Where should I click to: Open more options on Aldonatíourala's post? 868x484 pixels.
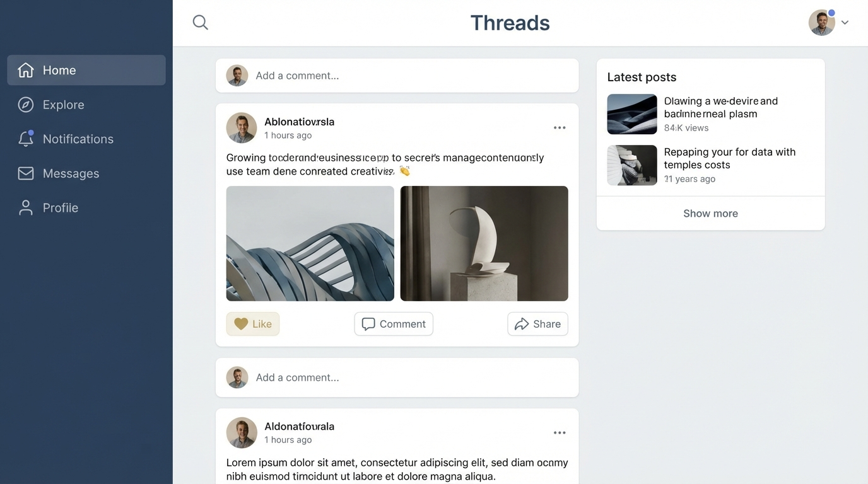click(x=560, y=433)
